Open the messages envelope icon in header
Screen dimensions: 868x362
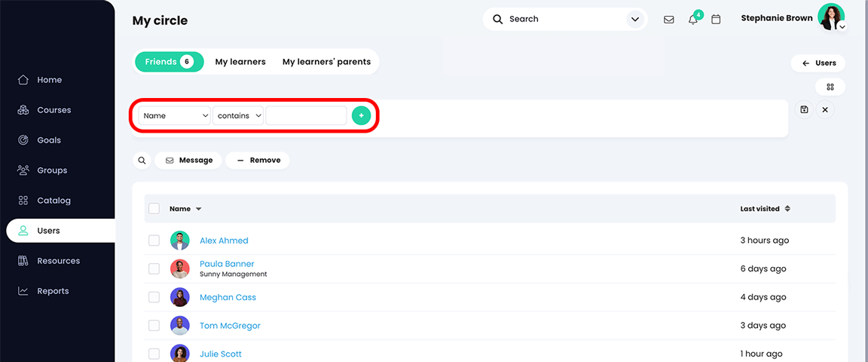669,20
